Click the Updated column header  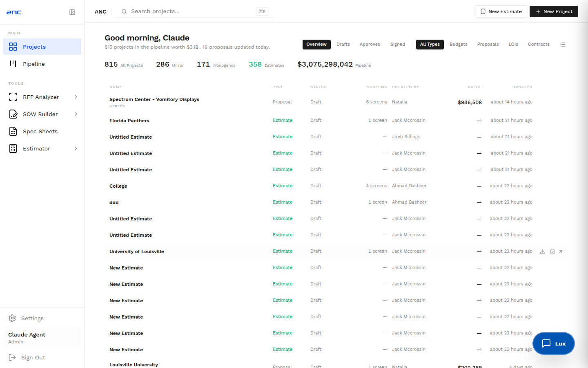522,87
